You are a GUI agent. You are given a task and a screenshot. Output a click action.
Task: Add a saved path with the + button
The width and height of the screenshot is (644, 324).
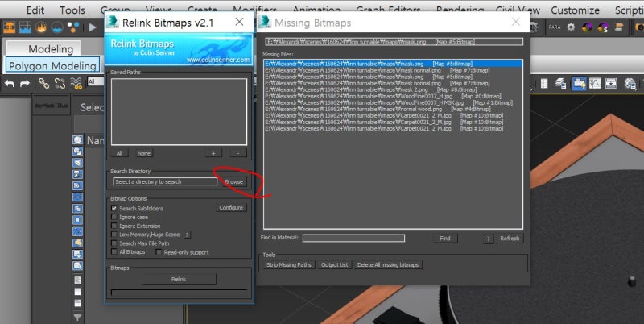tap(213, 153)
